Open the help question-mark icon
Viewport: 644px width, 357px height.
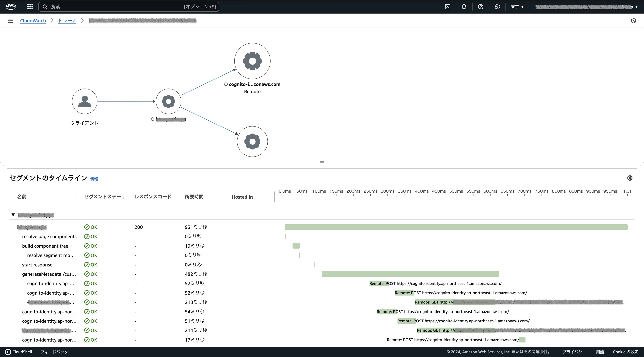click(480, 7)
